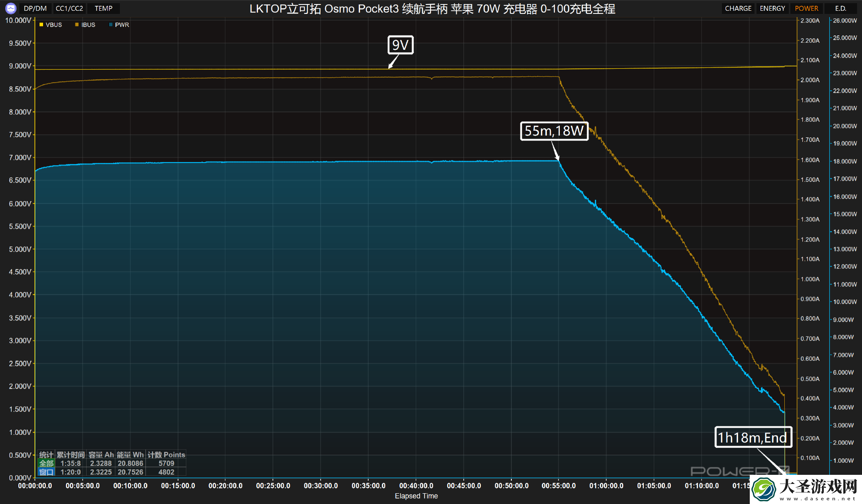Click the 计数 Points column header
This screenshot has height=504, width=862.
(x=166, y=455)
